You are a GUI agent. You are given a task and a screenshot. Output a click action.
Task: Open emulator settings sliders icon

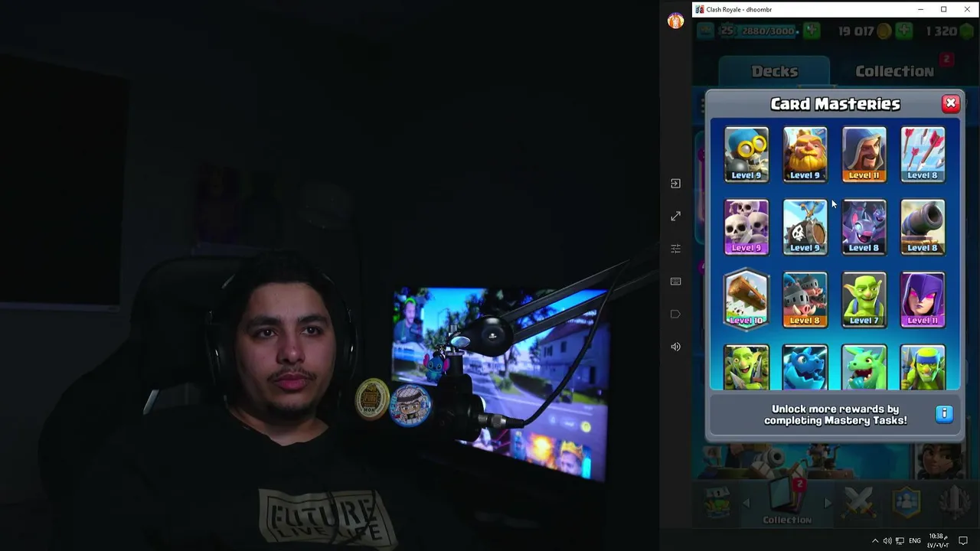click(675, 249)
